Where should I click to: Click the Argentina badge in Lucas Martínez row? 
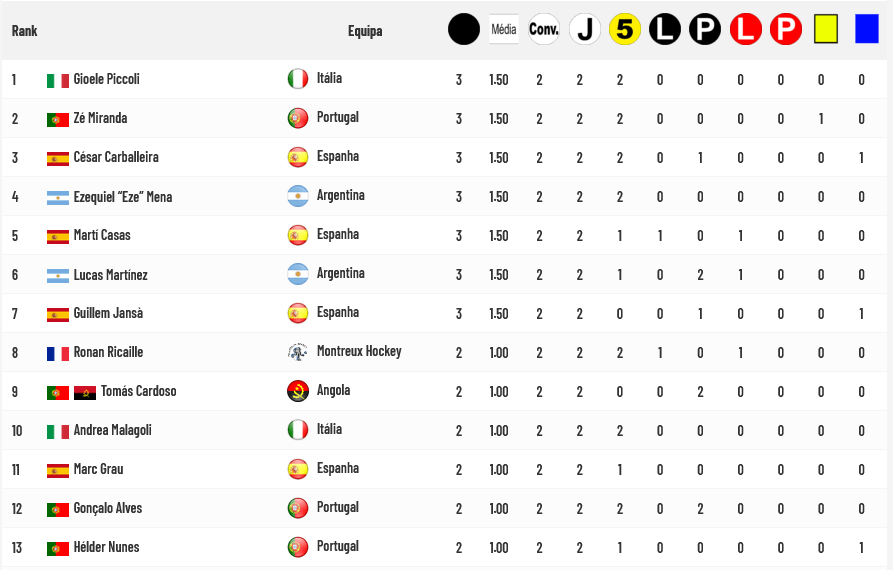297,274
